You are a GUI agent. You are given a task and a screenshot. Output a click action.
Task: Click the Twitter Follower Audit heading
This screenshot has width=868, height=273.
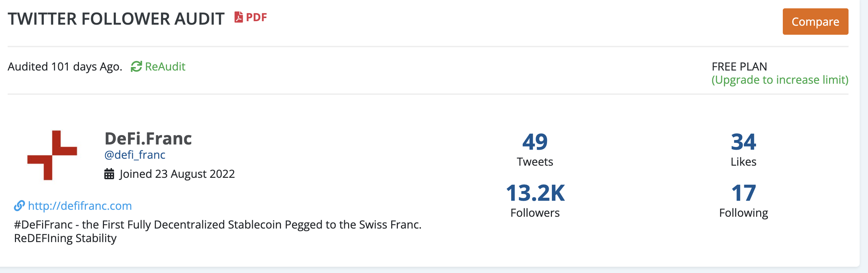pyautogui.click(x=116, y=19)
